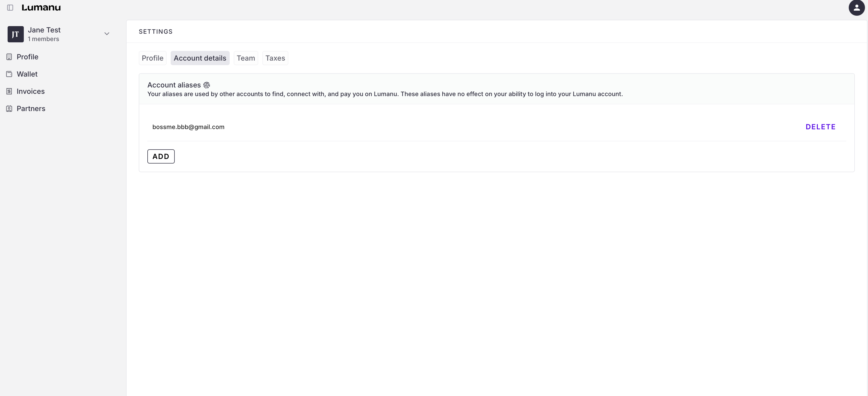Click the Lumanu logo
Viewport: 868px width, 396px height.
coord(41,7)
